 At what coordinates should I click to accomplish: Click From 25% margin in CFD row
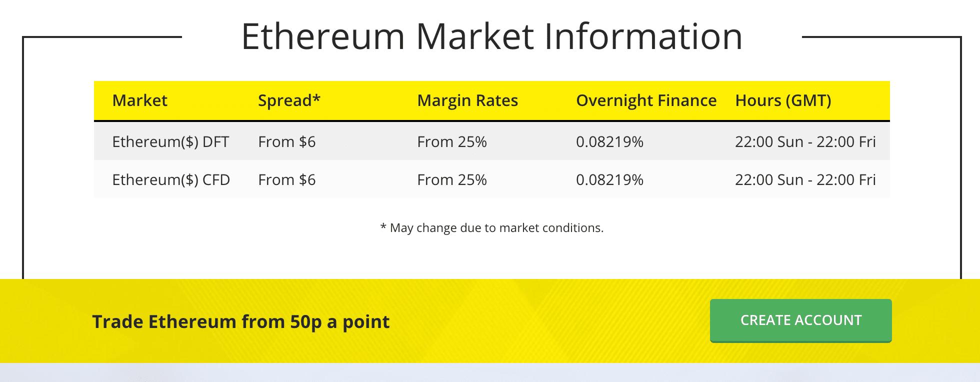(x=452, y=180)
